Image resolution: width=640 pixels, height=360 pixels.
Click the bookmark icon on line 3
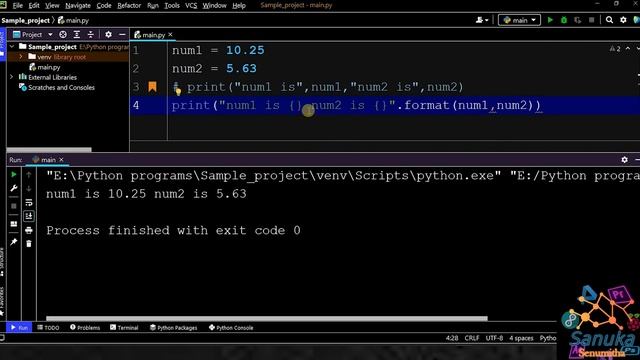(152, 87)
